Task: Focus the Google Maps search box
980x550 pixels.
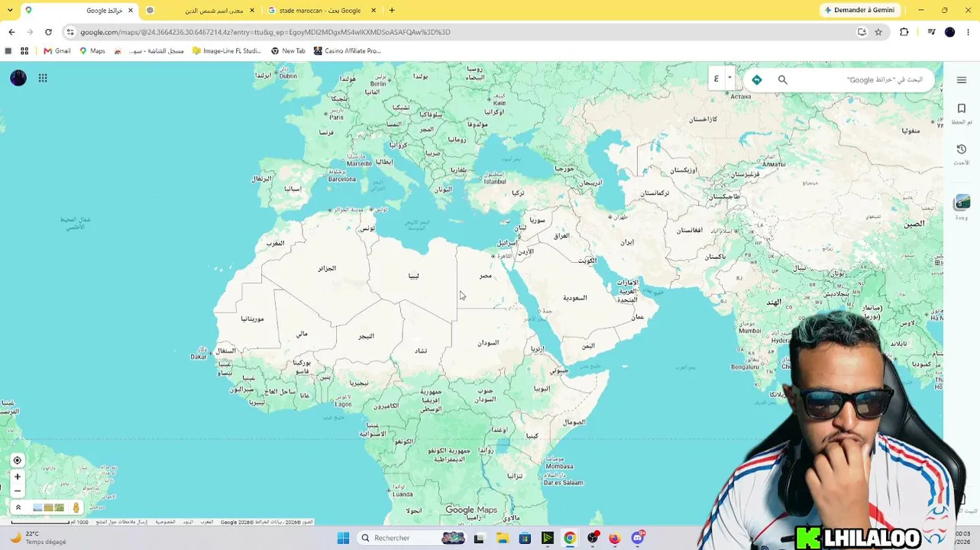Action: point(859,79)
